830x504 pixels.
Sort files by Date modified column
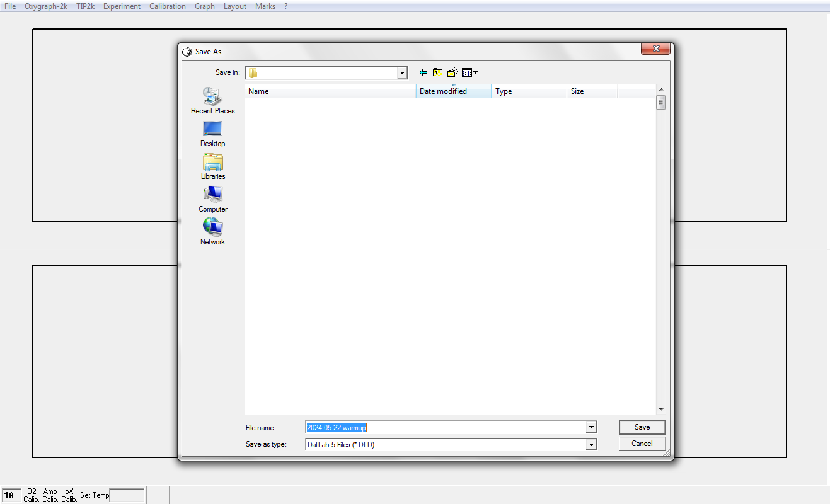tap(454, 91)
